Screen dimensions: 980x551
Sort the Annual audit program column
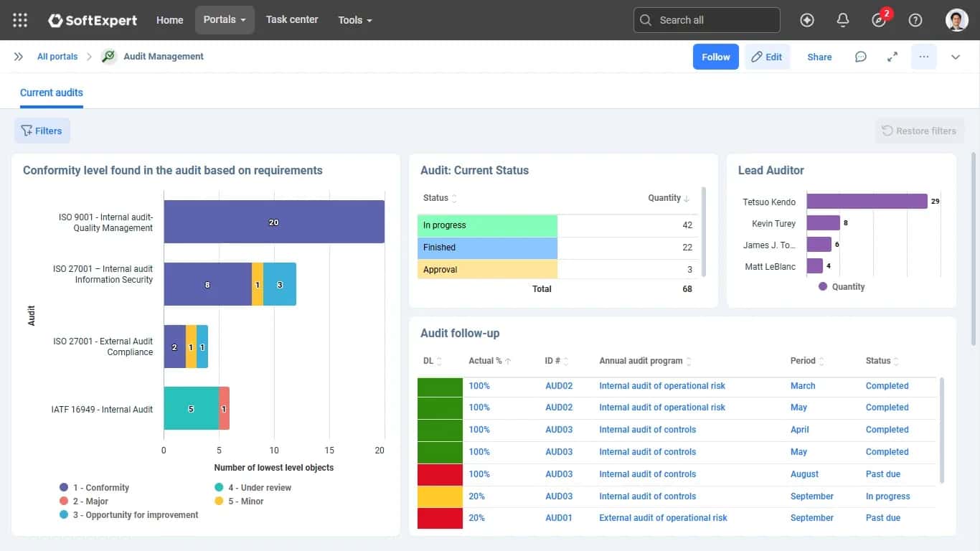click(x=689, y=361)
